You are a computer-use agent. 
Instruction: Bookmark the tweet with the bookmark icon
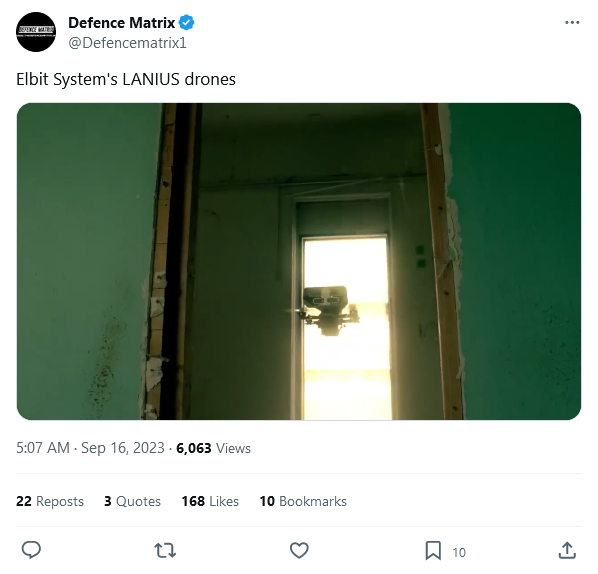click(433, 551)
